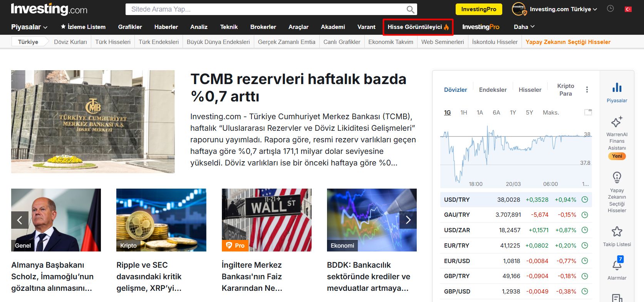Open Piyasalar bar chart sidebar icon

click(617, 88)
